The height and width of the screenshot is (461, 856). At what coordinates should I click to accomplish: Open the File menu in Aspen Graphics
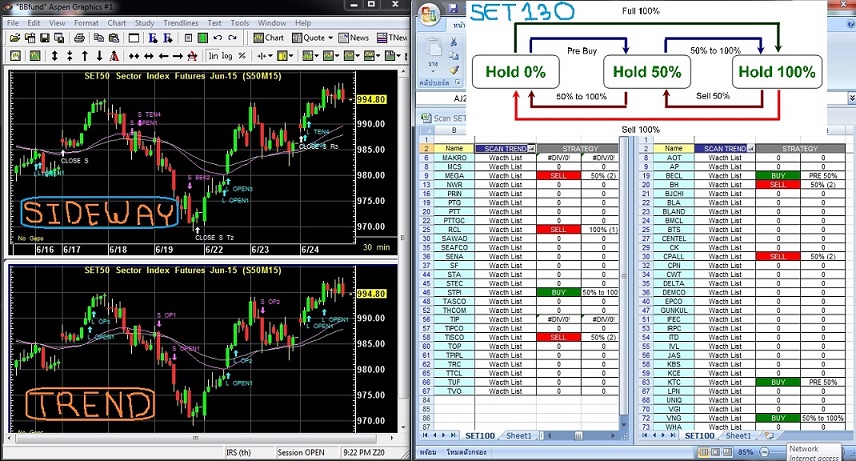[x=13, y=23]
